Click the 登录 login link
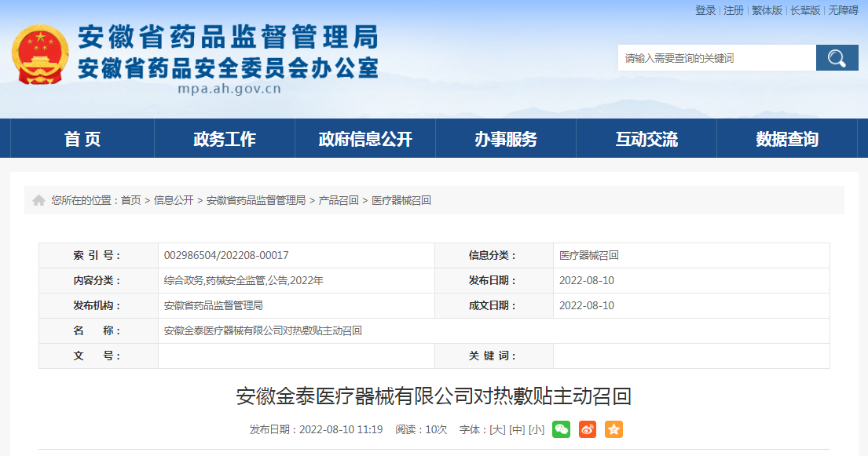 point(705,10)
